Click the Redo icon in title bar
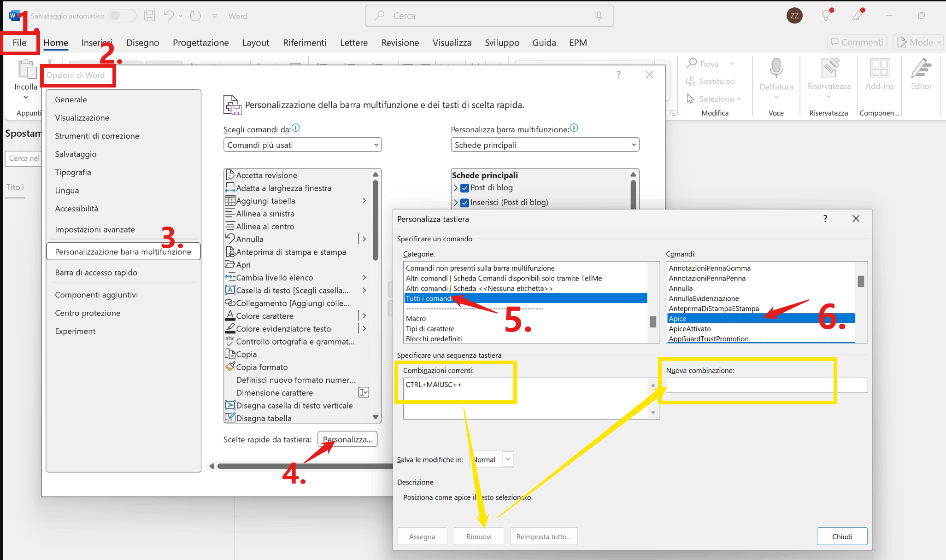 [x=195, y=16]
